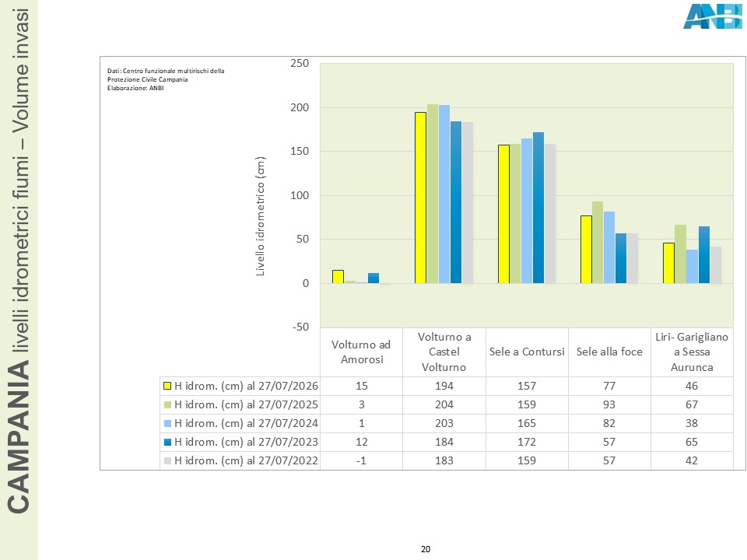This screenshot has height=560, width=747.
Task: Click the dark blue 2023 bar for Liri-Garigliano
Action: [x=704, y=255]
